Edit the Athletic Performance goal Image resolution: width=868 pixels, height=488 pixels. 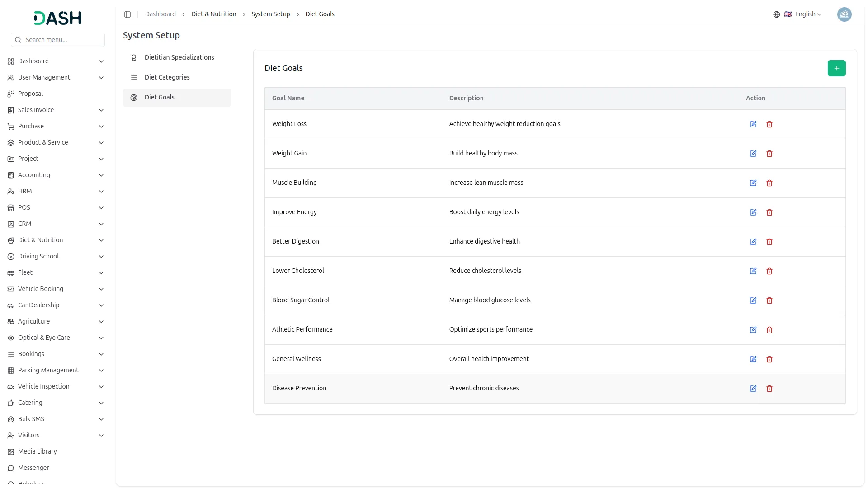click(753, 330)
